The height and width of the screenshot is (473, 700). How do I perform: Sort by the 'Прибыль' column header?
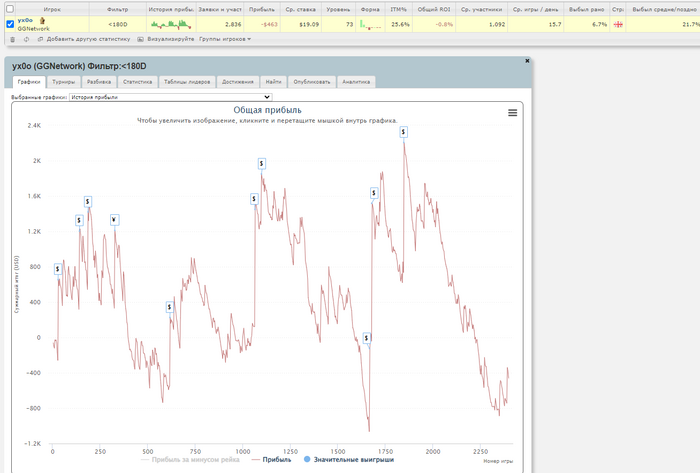click(x=262, y=9)
